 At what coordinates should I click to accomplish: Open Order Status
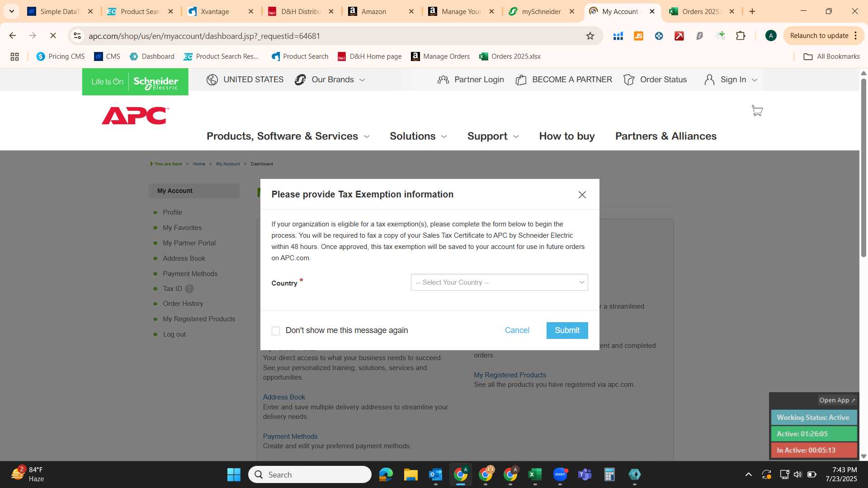(655, 80)
